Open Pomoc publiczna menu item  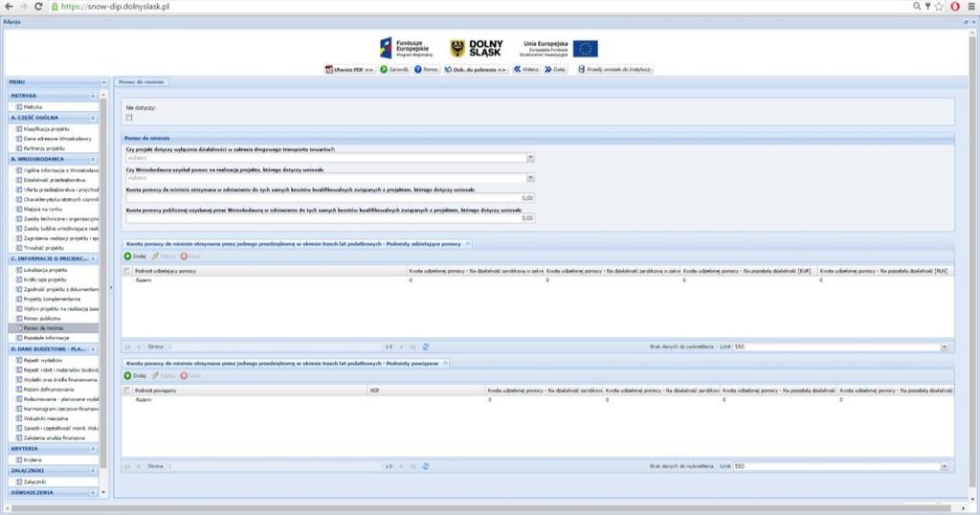pyautogui.click(x=42, y=319)
